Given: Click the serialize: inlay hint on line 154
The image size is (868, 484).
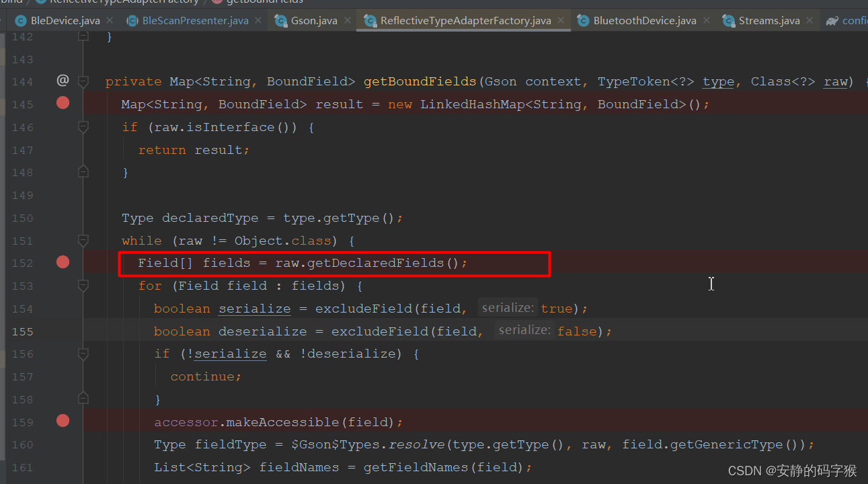Looking at the screenshot, I should point(508,307).
